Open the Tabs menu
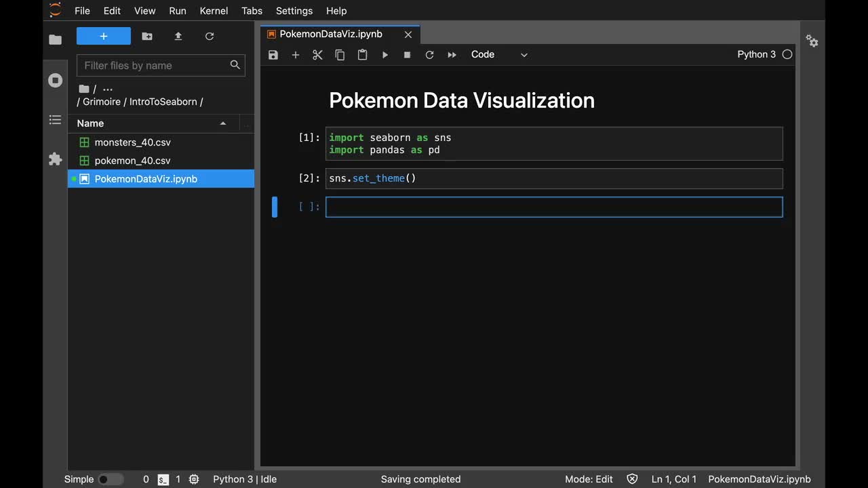Viewport: 868px width, 488px height. pyautogui.click(x=252, y=11)
